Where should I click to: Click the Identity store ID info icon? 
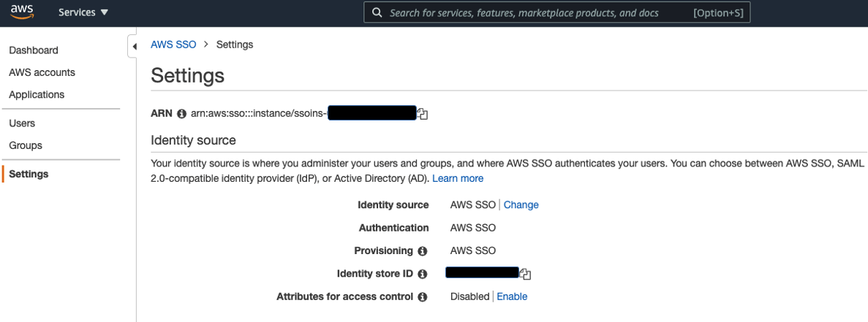422,275
